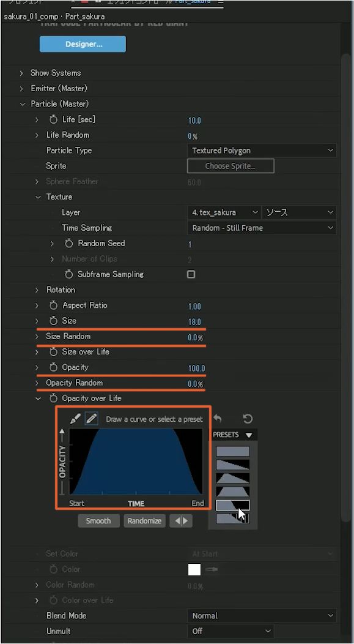This screenshot has height=644, width=354.
Task: Click the reset curve circular arrow
Action: coord(248,419)
